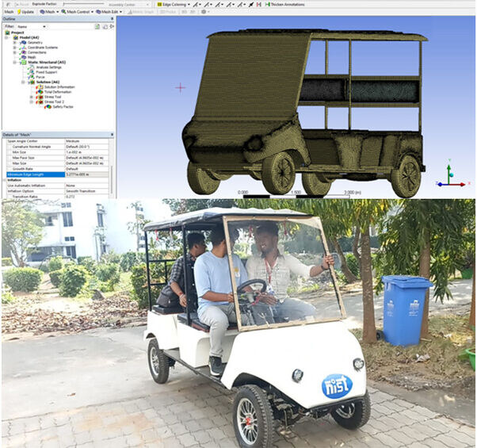Click the Min Size value field
This screenshot has width=477, height=448.
pos(86,151)
